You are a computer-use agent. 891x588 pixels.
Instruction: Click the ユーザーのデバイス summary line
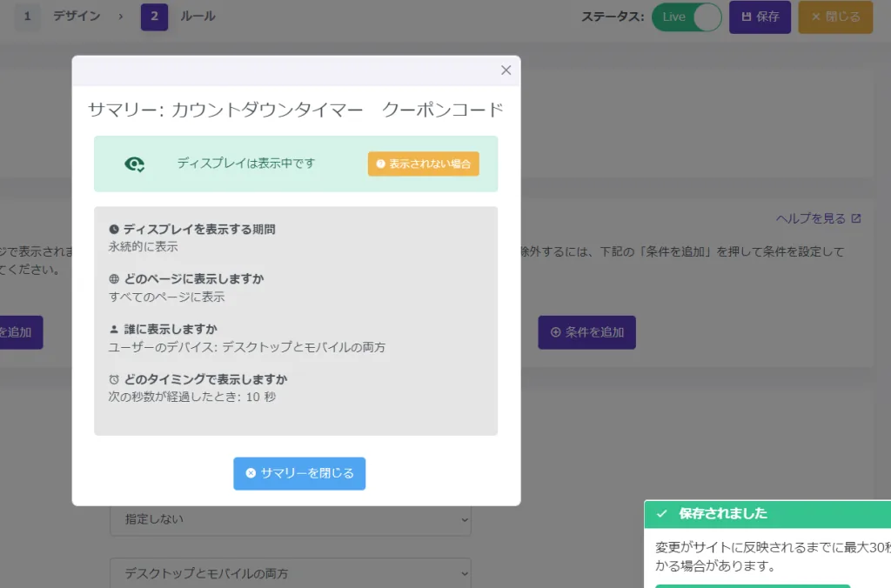[246, 346]
